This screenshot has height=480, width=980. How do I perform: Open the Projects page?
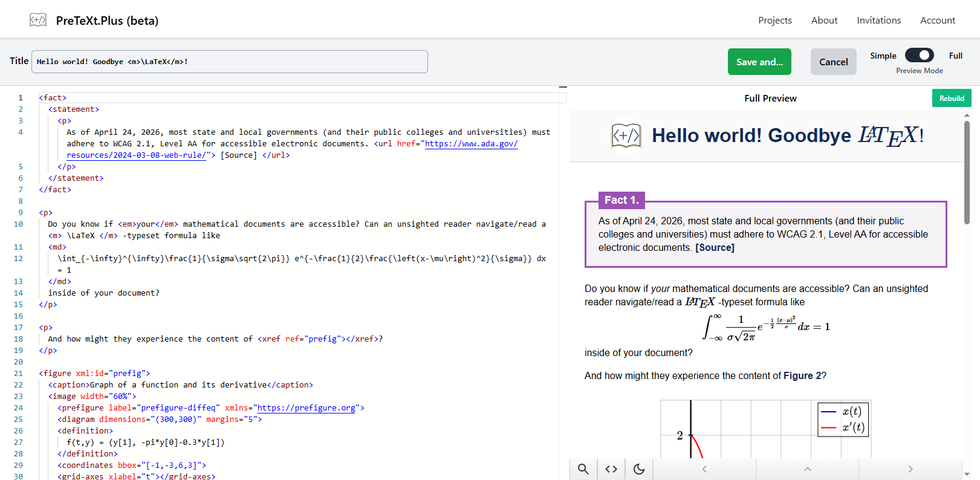[x=775, y=20]
